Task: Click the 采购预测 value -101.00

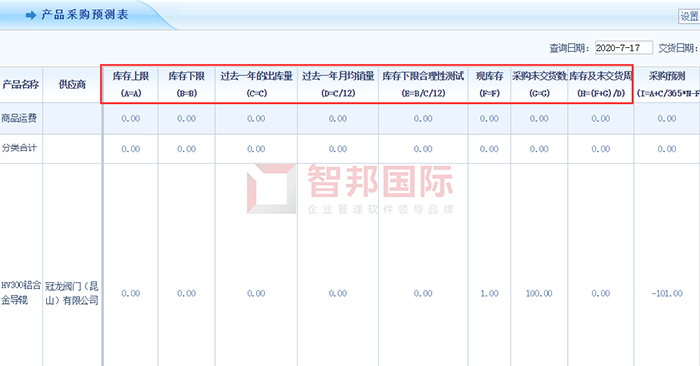Action: 667,293
